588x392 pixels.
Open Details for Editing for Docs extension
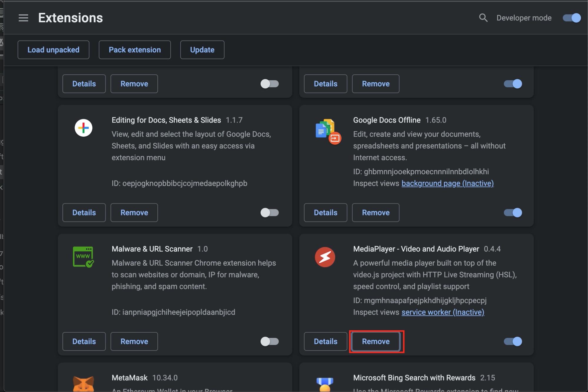point(84,212)
